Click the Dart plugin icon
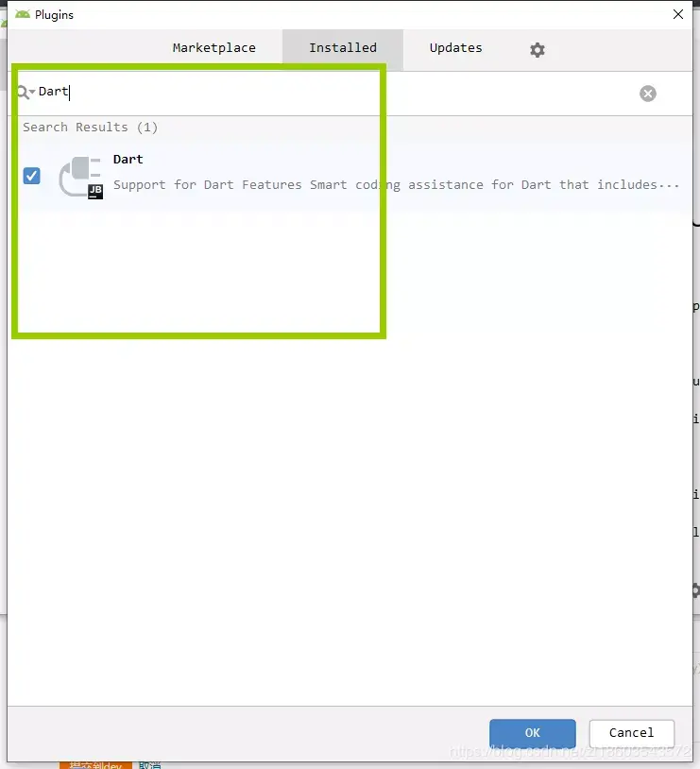The height and width of the screenshot is (769, 700). coord(81,177)
